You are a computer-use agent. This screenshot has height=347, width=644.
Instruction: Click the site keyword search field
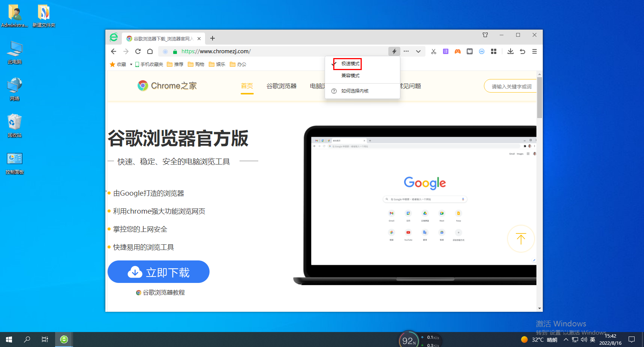(511, 86)
